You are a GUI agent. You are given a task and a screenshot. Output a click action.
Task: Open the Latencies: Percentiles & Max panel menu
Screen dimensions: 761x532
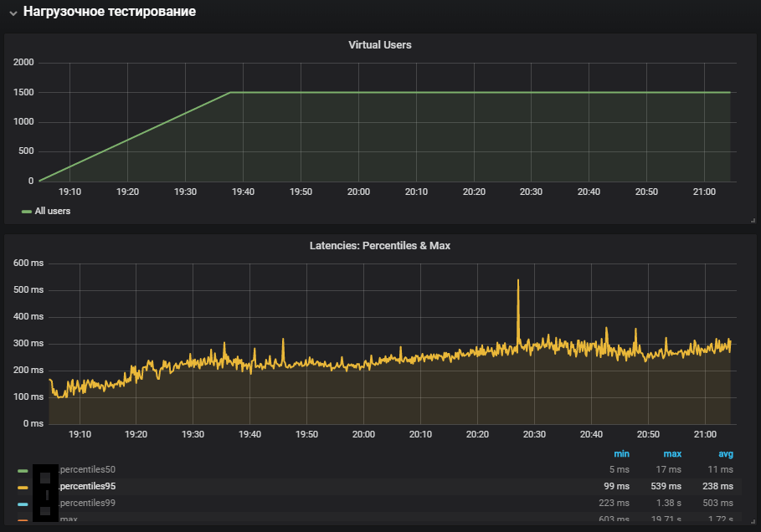[380, 246]
